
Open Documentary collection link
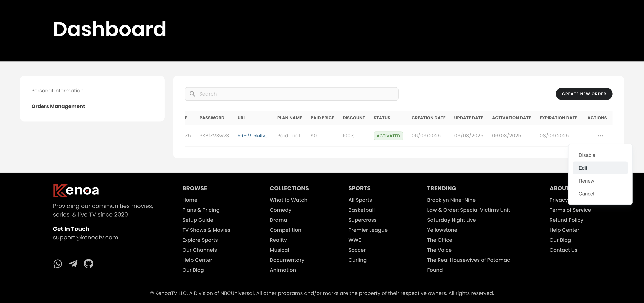pyautogui.click(x=287, y=260)
